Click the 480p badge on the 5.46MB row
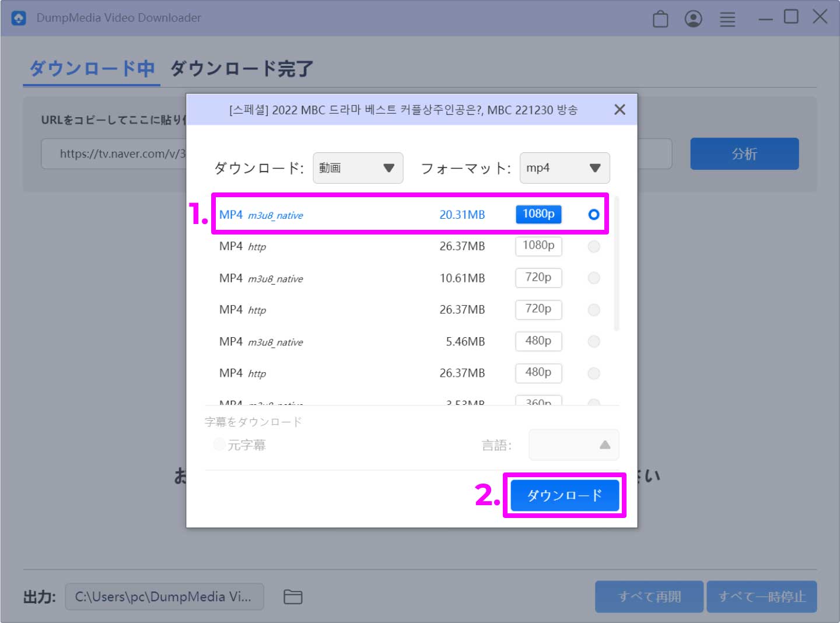Image resolution: width=840 pixels, height=623 pixels. [538, 341]
